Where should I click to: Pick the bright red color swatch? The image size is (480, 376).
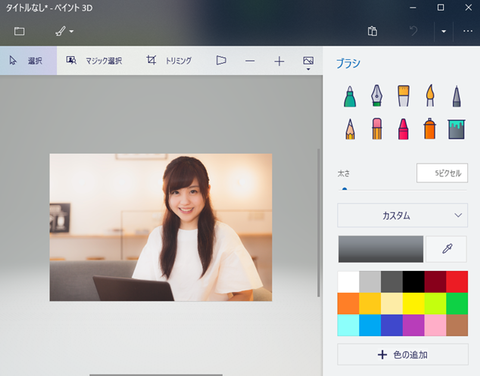pyautogui.click(x=457, y=282)
